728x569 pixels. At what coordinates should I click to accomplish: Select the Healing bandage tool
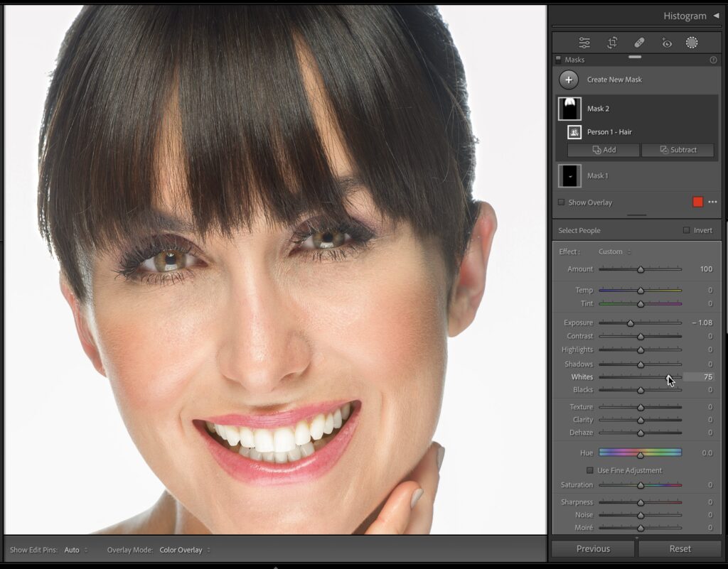click(x=638, y=43)
